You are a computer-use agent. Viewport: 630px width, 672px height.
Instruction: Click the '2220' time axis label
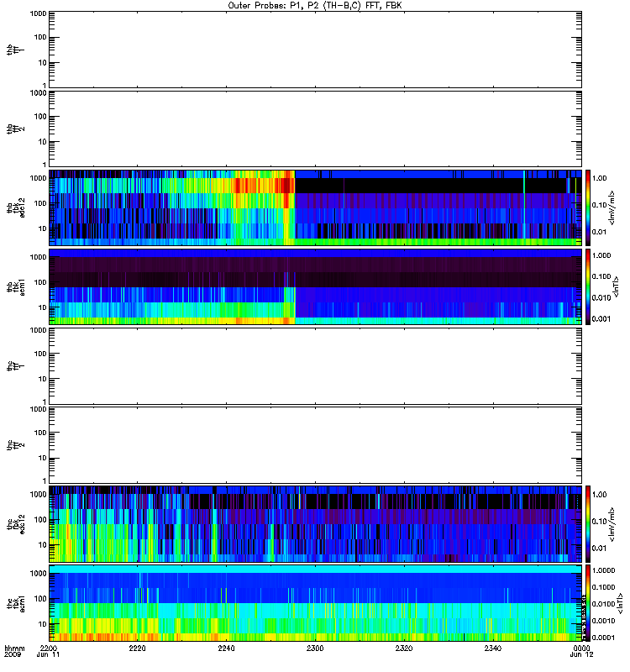[x=137, y=648]
